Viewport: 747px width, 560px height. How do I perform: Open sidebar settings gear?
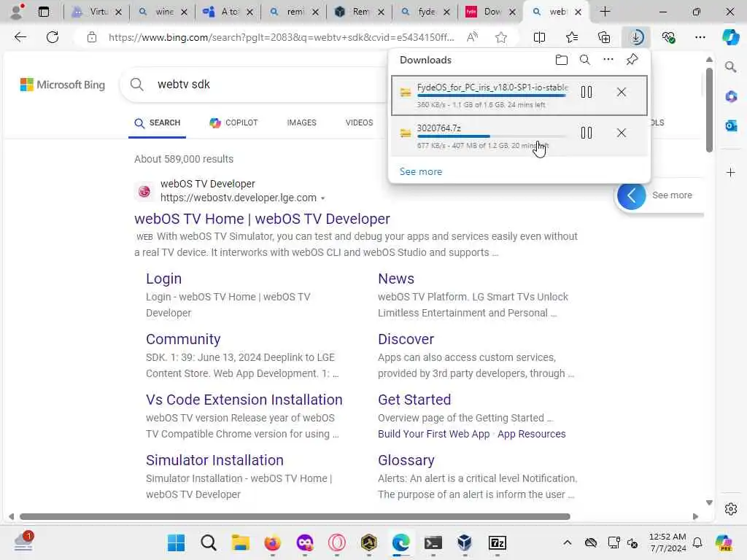click(730, 509)
